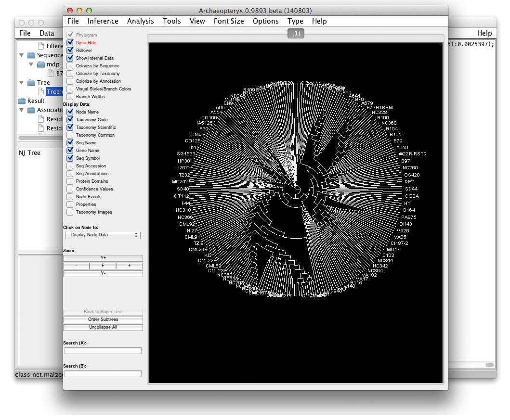Click the Y- zoom button
The image size is (510, 420).
[103, 273]
